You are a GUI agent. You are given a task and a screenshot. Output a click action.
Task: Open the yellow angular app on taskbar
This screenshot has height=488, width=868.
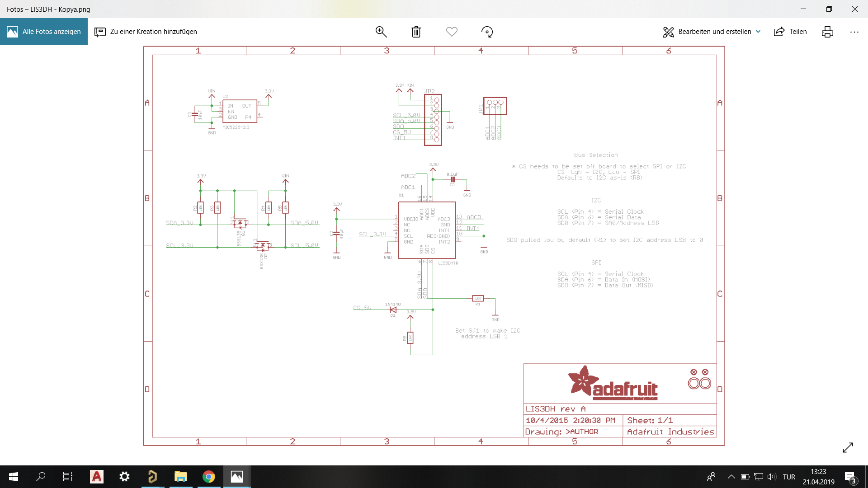152,477
